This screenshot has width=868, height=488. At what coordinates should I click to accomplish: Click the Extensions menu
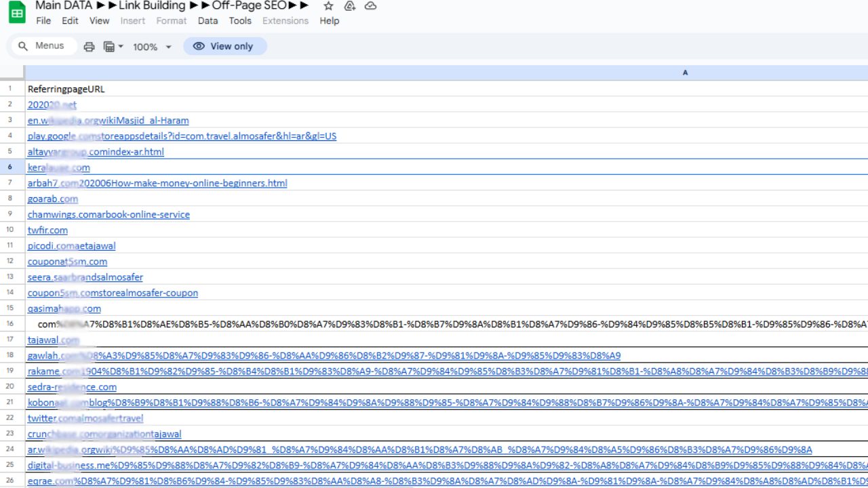[x=285, y=21]
